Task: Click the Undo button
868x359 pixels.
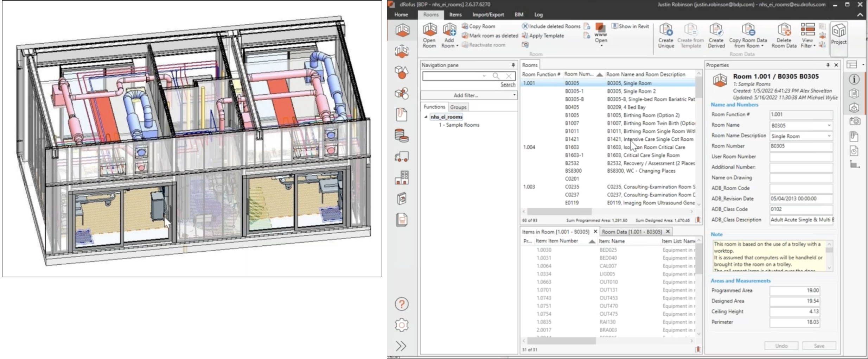Action: click(x=781, y=346)
